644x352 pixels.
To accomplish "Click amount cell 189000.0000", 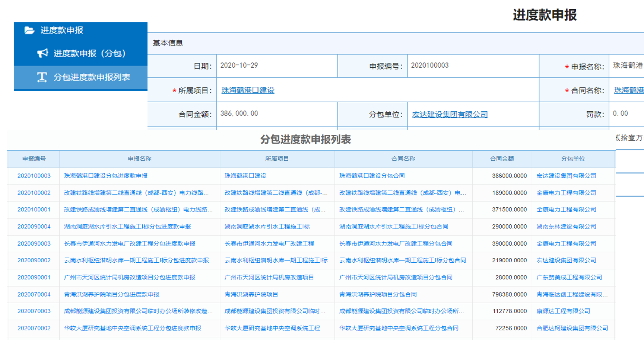I will pyautogui.click(x=510, y=193).
